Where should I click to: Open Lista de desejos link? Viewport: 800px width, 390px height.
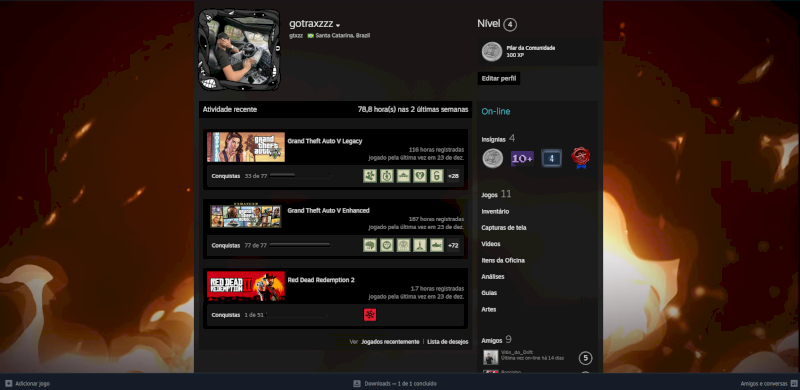tap(447, 342)
